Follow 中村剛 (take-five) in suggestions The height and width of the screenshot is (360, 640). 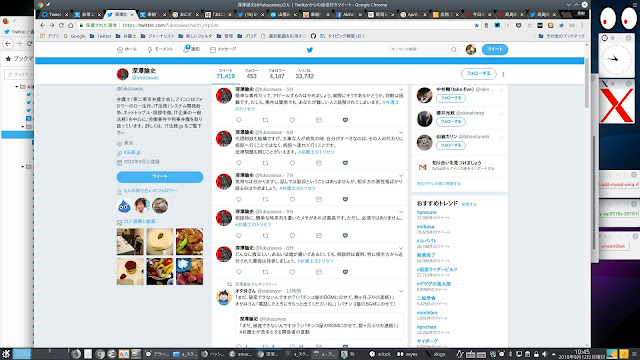click(451, 98)
